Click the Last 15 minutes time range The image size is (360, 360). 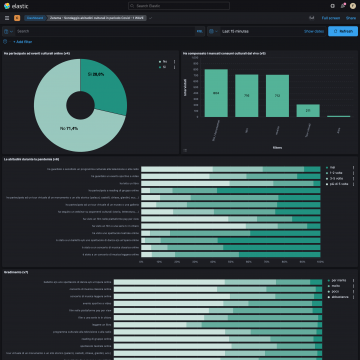pos(235,31)
